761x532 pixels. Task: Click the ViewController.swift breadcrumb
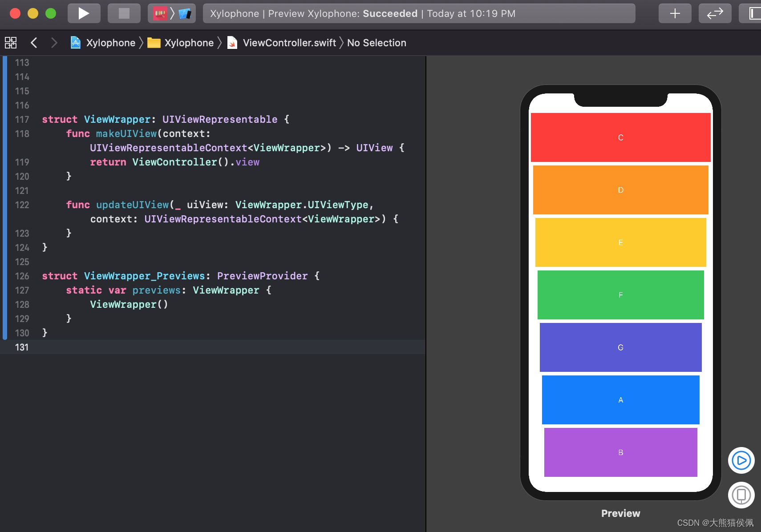[289, 43]
